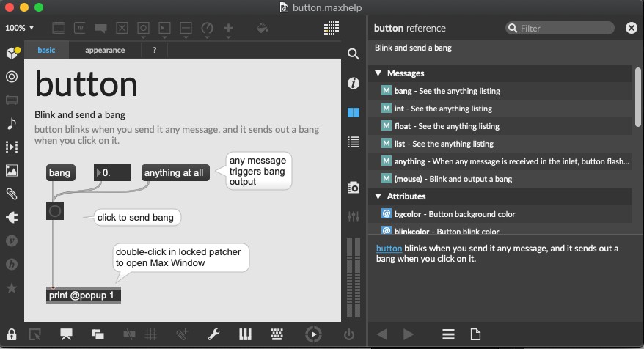Add a dial object from toolbar

[207, 28]
